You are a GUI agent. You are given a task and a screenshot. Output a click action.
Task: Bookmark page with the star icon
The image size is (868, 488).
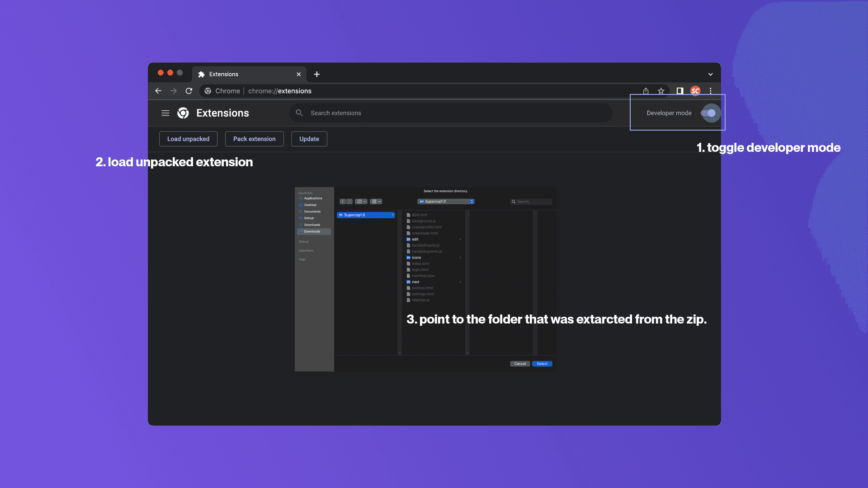click(x=661, y=91)
